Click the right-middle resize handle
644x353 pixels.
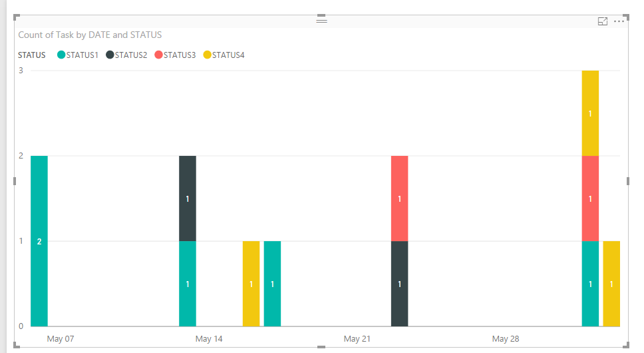[628, 181]
